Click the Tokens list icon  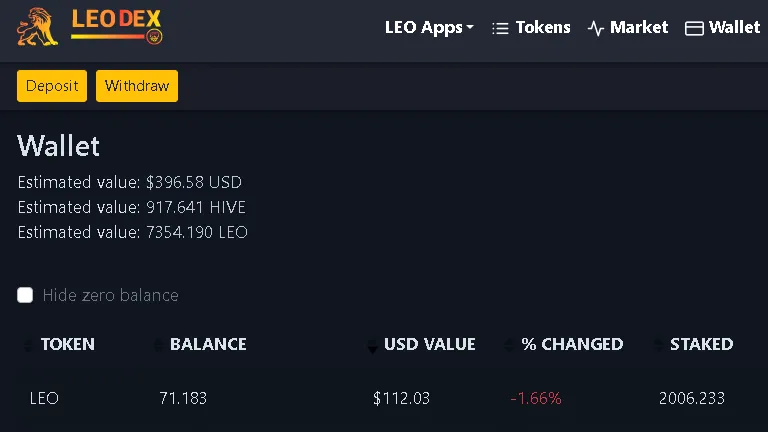(500, 28)
